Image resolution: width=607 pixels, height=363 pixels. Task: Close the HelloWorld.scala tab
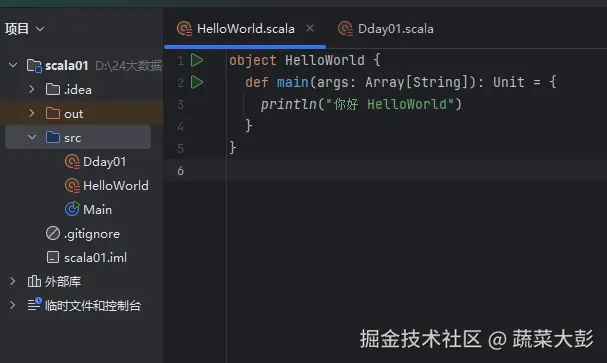310,28
